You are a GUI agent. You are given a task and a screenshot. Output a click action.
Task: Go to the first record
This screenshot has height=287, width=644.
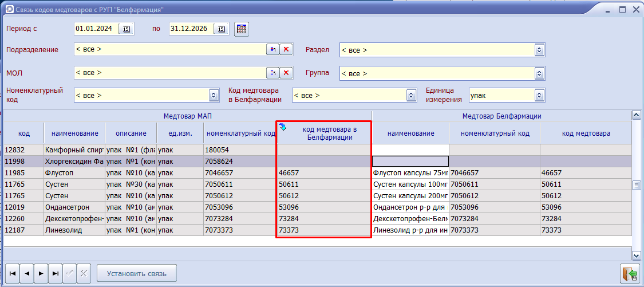pyautogui.click(x=12, y=273)
